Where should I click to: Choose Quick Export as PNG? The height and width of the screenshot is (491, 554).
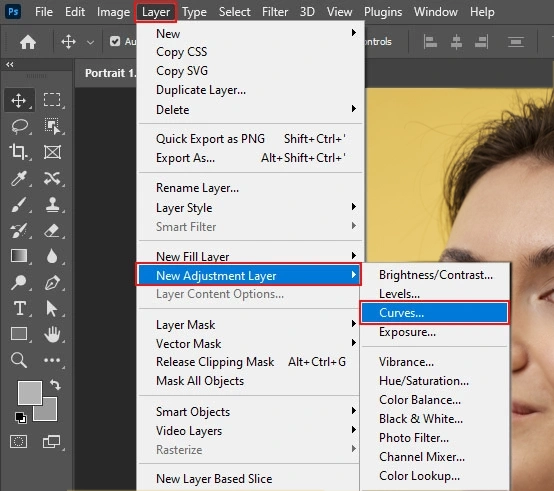pos(250,138)
